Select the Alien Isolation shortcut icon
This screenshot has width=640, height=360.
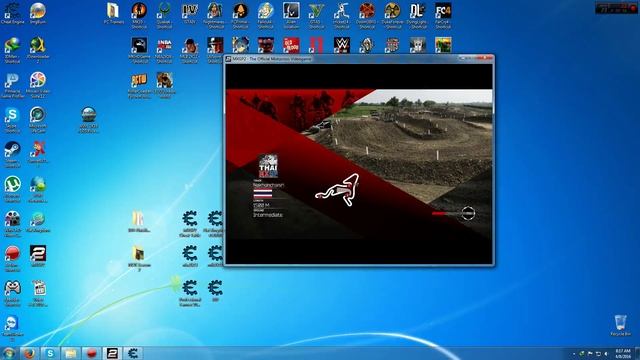[x=291, y=16]
